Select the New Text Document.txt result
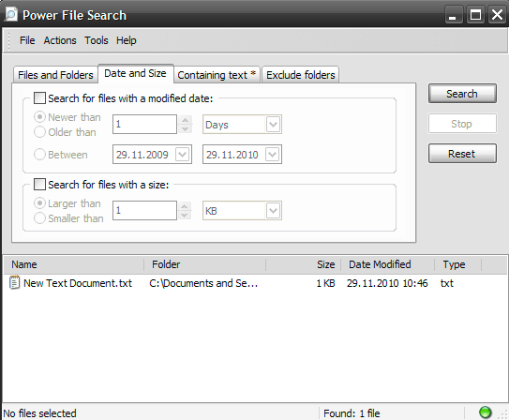Viewport: 509px width, 420px height. point(78,283)
